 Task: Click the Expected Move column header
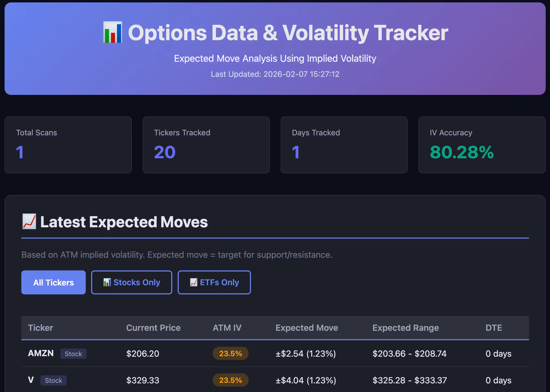[307, 328]
